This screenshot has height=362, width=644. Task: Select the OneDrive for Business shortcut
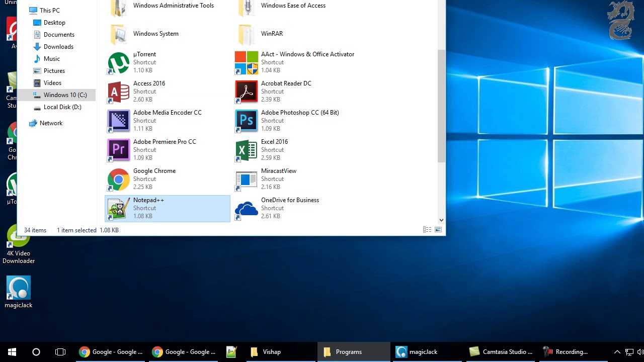295,208
